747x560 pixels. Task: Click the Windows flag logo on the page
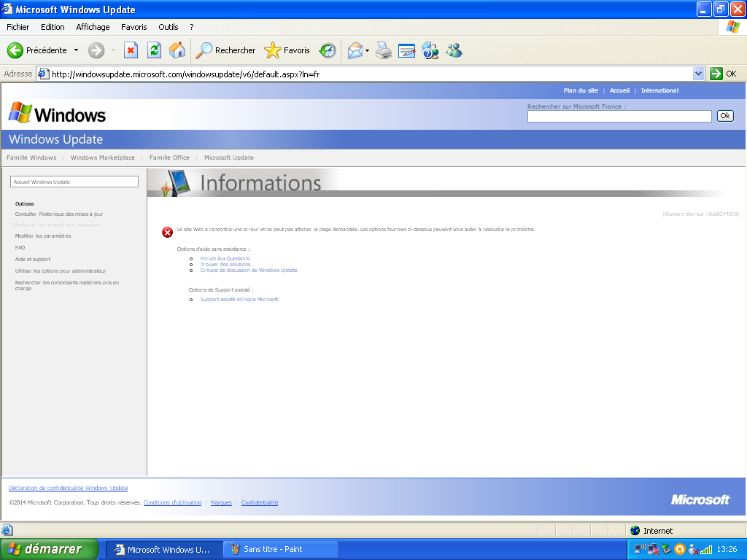coord(20,112)
